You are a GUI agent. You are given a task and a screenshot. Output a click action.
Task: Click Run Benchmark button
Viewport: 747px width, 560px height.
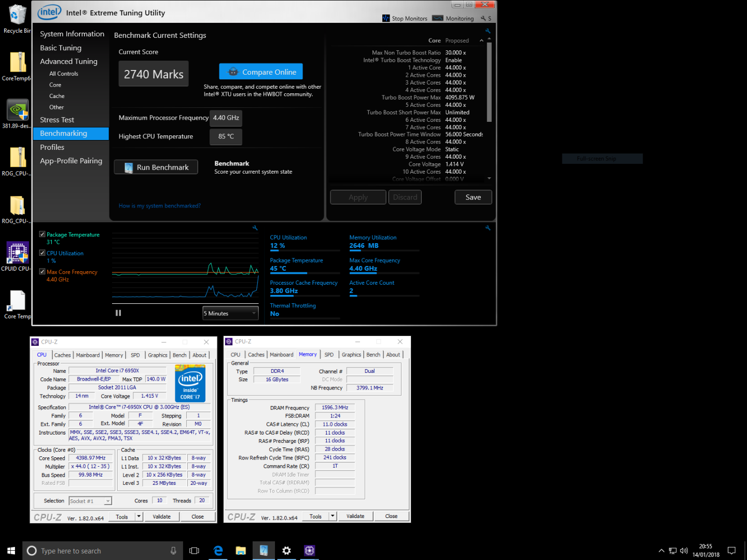tap(156, 167)
